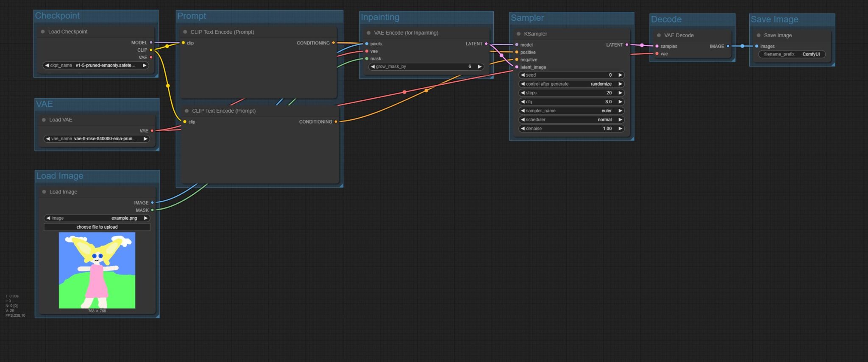Click the latent_image input socket on KSampler
The width and height of the screenshot is (868, 362).
pyautogui.click(x=517, y=67)
